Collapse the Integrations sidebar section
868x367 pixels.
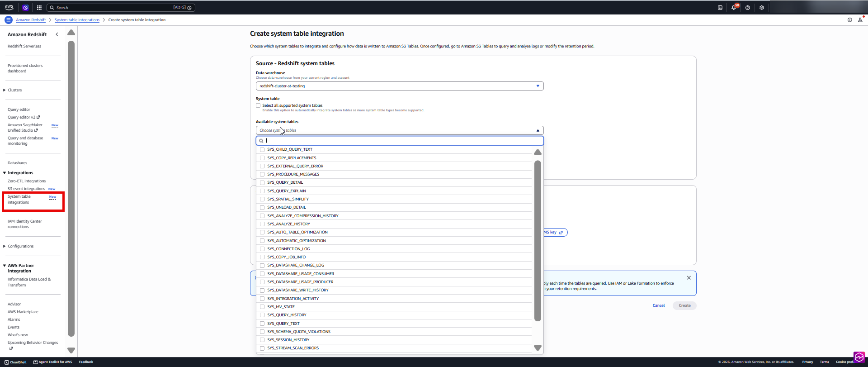(x=5, y=173)
